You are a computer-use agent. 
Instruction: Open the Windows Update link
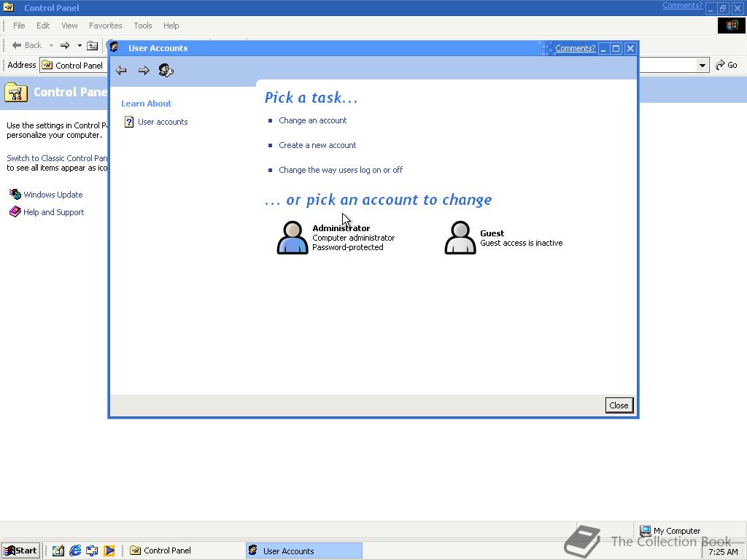pos(53,195)
